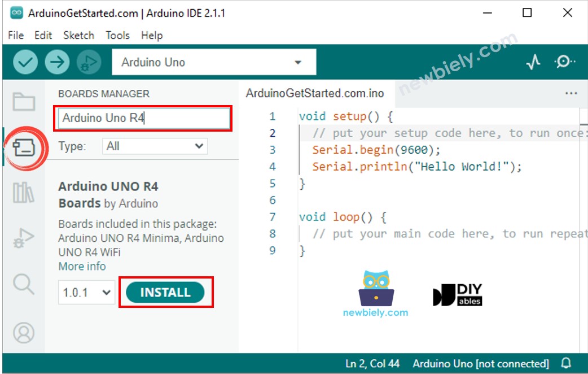Open the Type filter dropdown showing All
This screenshot has width=588, height=374.
tap(154, 146)
